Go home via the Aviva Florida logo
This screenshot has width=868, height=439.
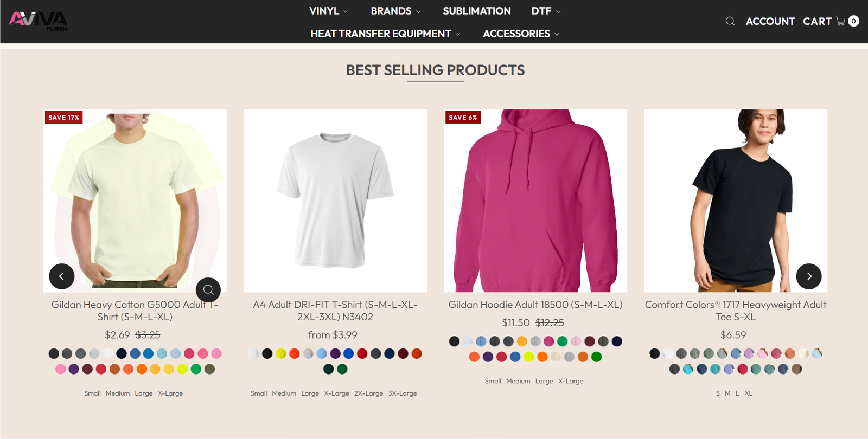pos(38,21)
